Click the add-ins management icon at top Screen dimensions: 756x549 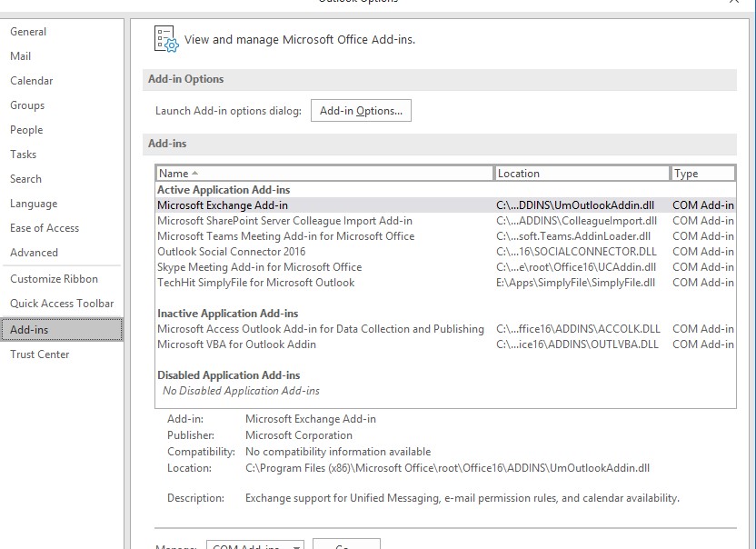(166, 39)
